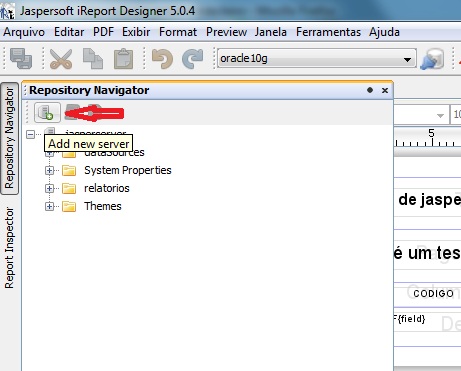Open the PDF menu
461x371 pixels.
click(103, 32)
